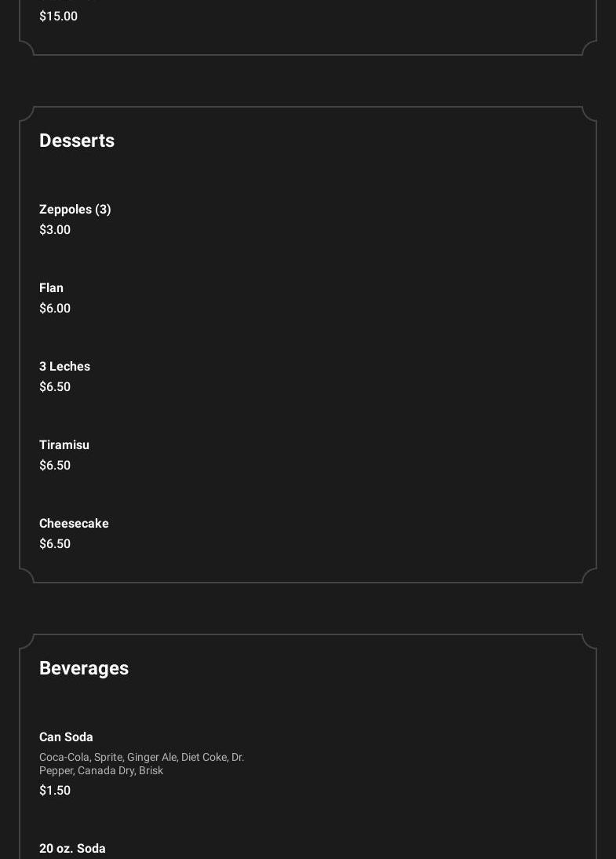This screenshot has width=616, height=859.
Task: Click the price below Tiramisu
Action: (55, 466)
